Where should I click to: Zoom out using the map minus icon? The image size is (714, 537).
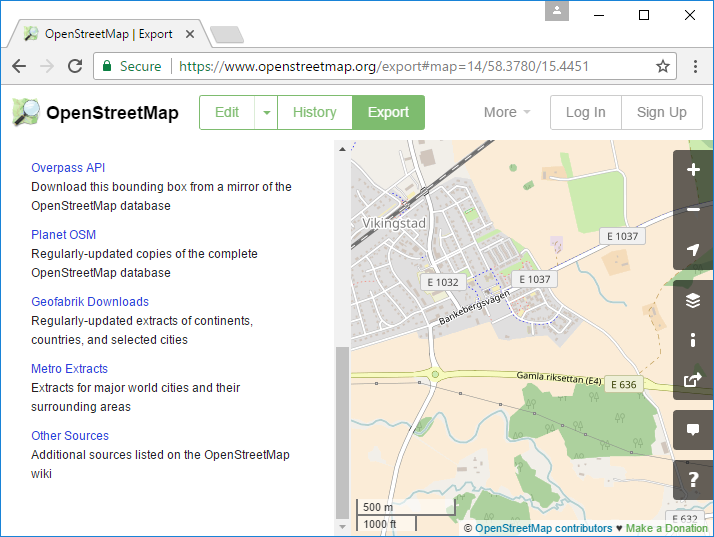[x=693, y=210]
